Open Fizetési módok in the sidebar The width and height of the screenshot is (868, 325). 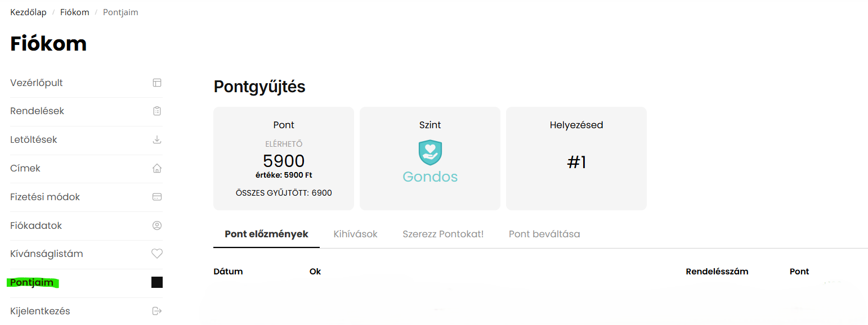click(x=45, y=197)
